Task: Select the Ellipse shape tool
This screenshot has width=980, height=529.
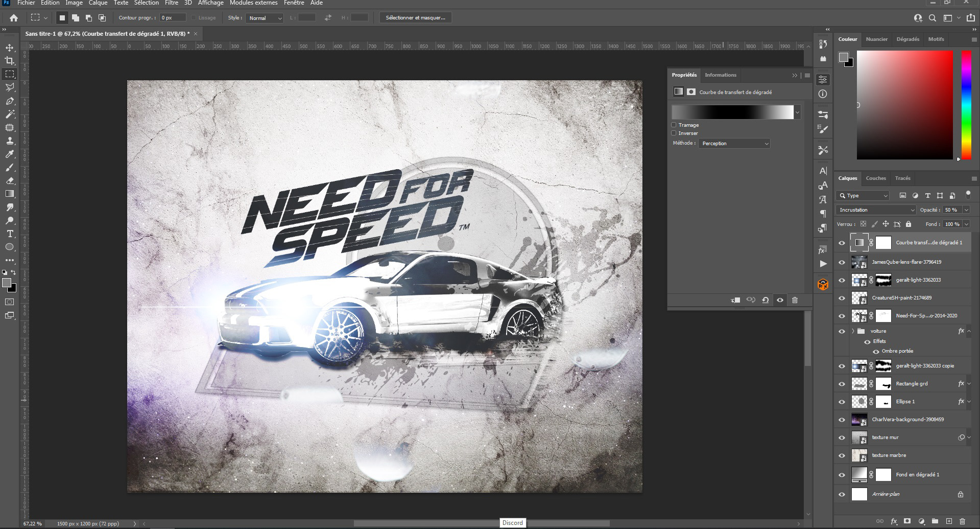Action: (10, 247)
